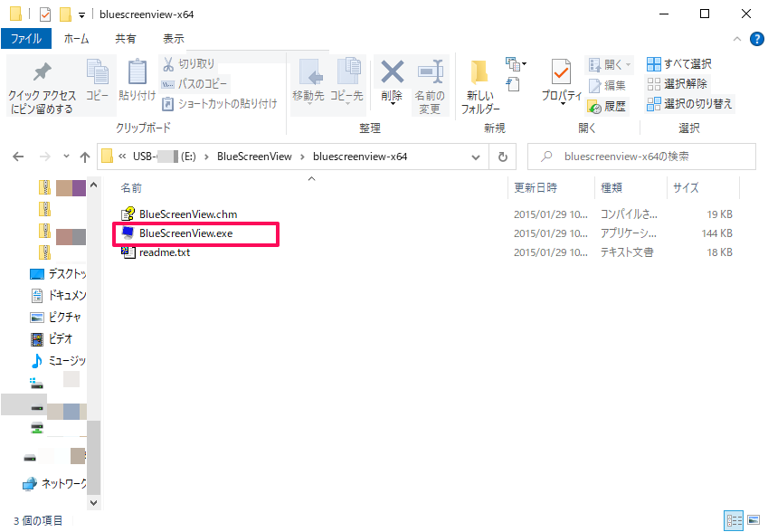Open プロパティ (Properties) with the checkmark icon
The image size is (768, 532).
tap(562, 81)
